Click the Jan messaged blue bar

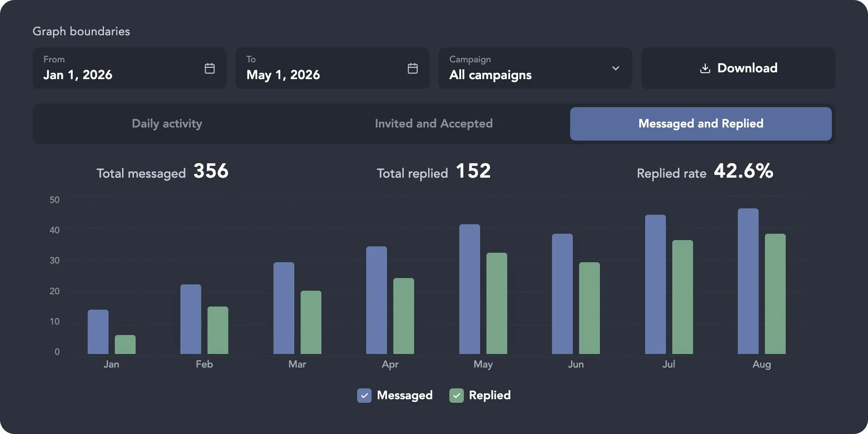[x=98, y=332]
